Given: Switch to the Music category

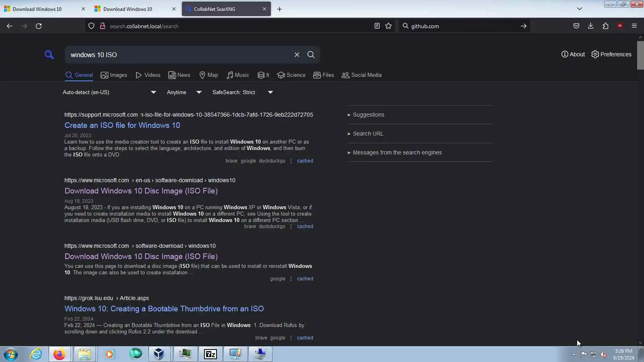Looking at the screenshot, I should coord(237,75).
